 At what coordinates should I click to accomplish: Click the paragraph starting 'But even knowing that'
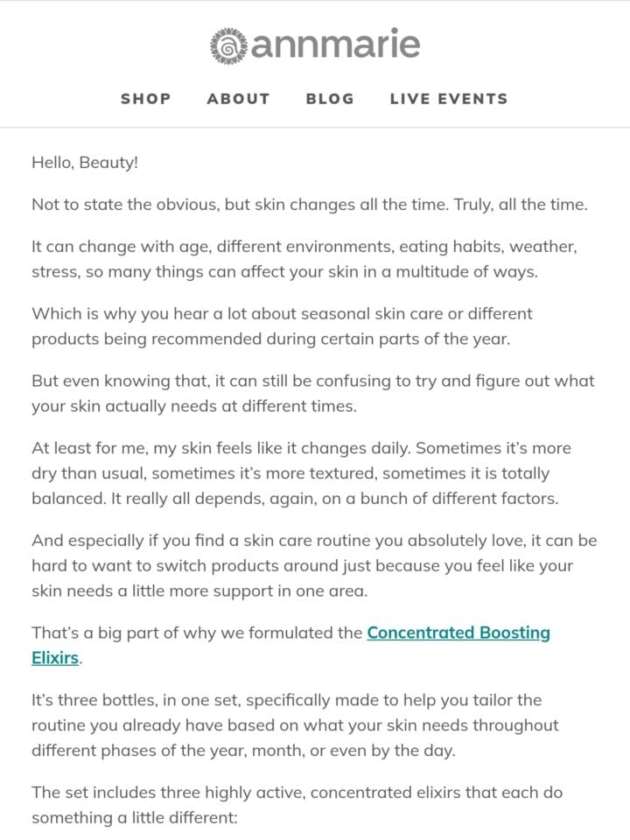coord(313,393)
